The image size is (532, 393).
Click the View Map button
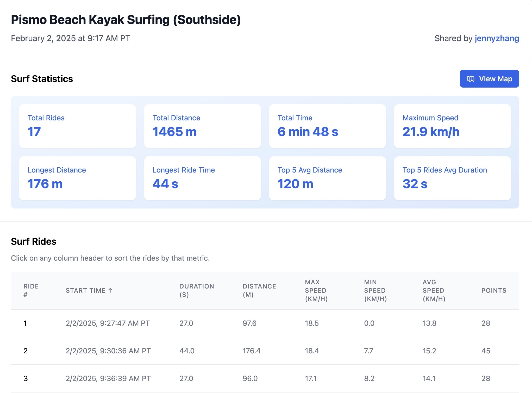tap(489, 78)
